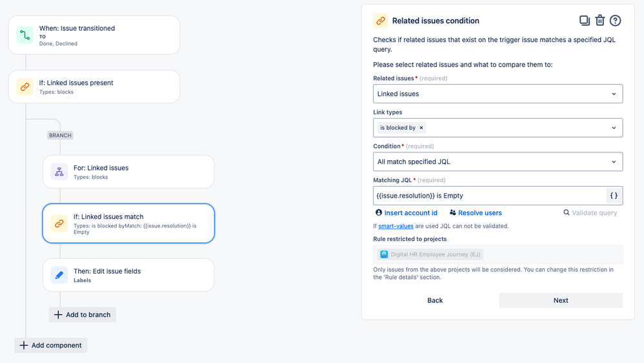The height and width of the screenshot is (363, 644).
Task: Remove the 'is blocked by' link type
Action: [x=421, y=128]
